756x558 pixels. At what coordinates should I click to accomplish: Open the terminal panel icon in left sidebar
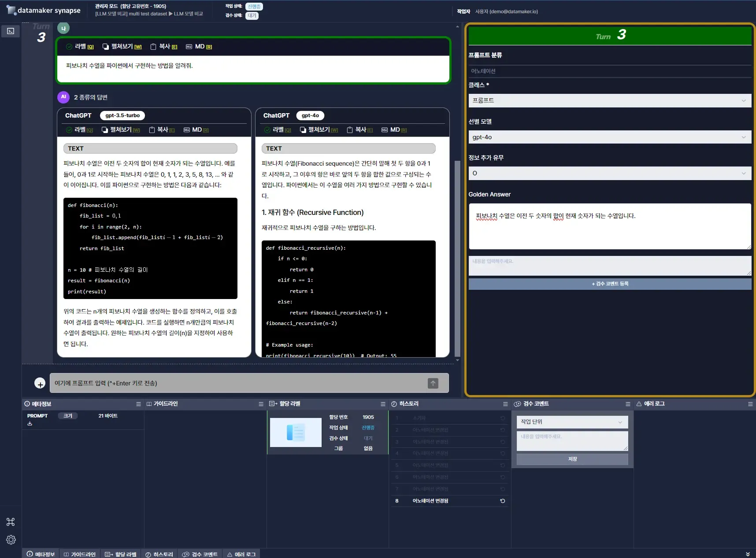pyautogui.click(x=11, y=31)
